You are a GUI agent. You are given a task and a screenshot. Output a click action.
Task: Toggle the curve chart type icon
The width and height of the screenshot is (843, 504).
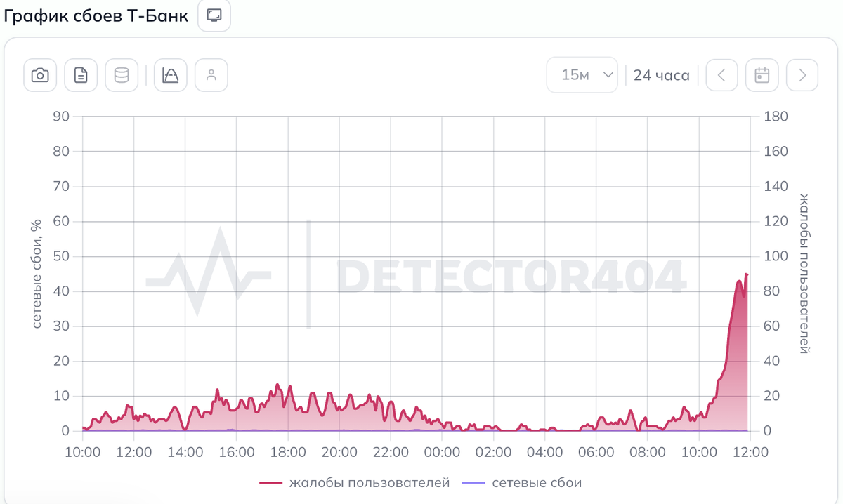[170, 75]
